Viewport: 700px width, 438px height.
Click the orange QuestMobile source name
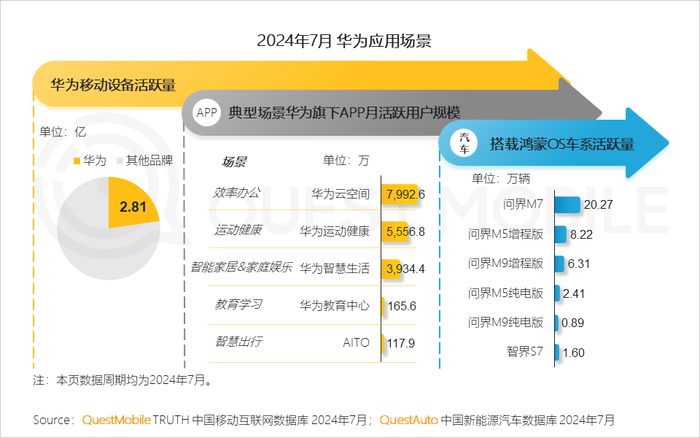116,420
